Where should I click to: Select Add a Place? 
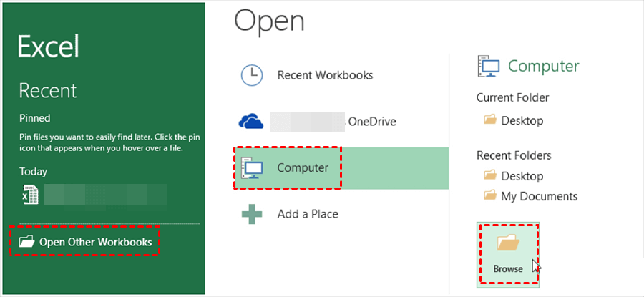pyautogui.click(x=341, y=214)
